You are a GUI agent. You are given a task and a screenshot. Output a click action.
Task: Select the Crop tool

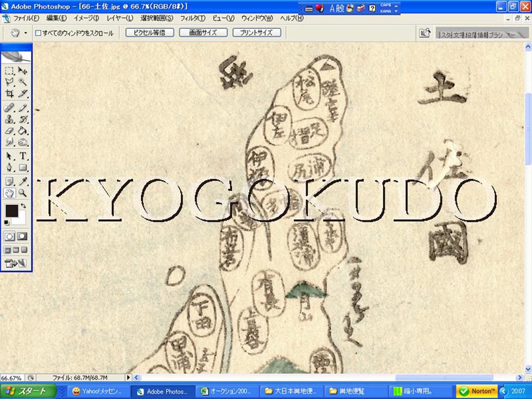click(x=9, y=94)
